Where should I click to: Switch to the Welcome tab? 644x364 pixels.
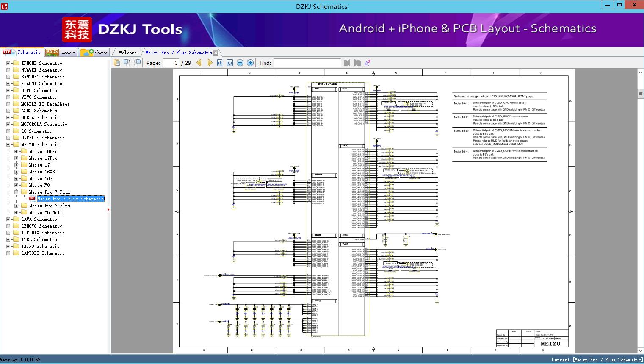tap(127, 53)
